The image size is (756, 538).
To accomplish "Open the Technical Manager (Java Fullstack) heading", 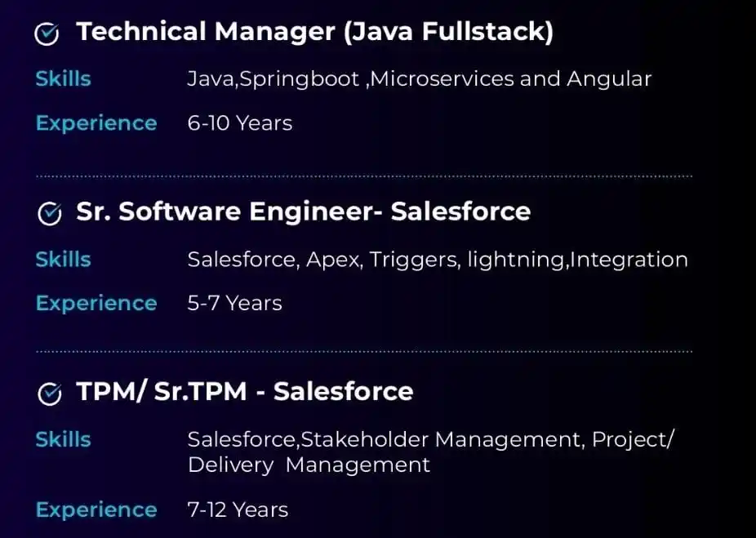I will [314, 32].
